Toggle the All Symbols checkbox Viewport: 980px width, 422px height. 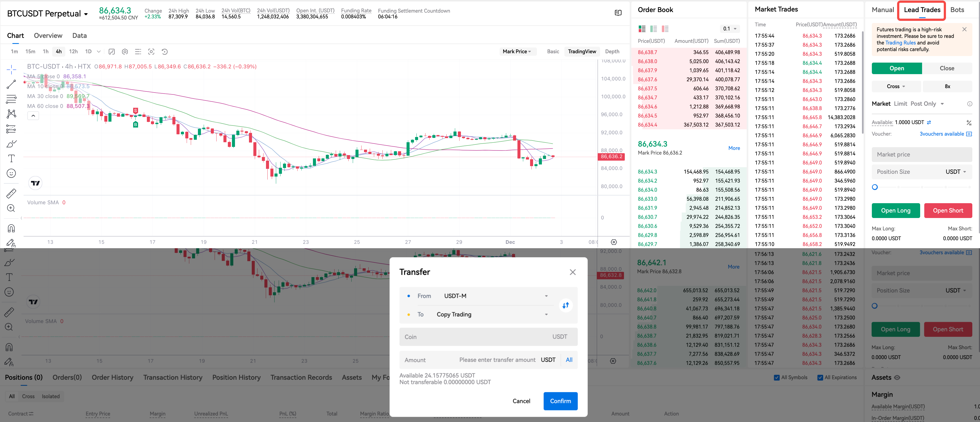pyautogui.click(x=777, y=378)
